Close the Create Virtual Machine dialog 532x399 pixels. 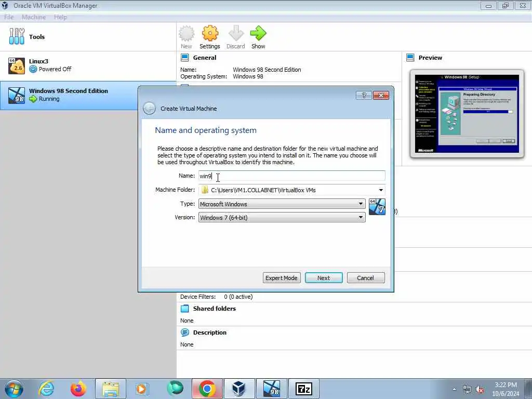pos(381,96)
